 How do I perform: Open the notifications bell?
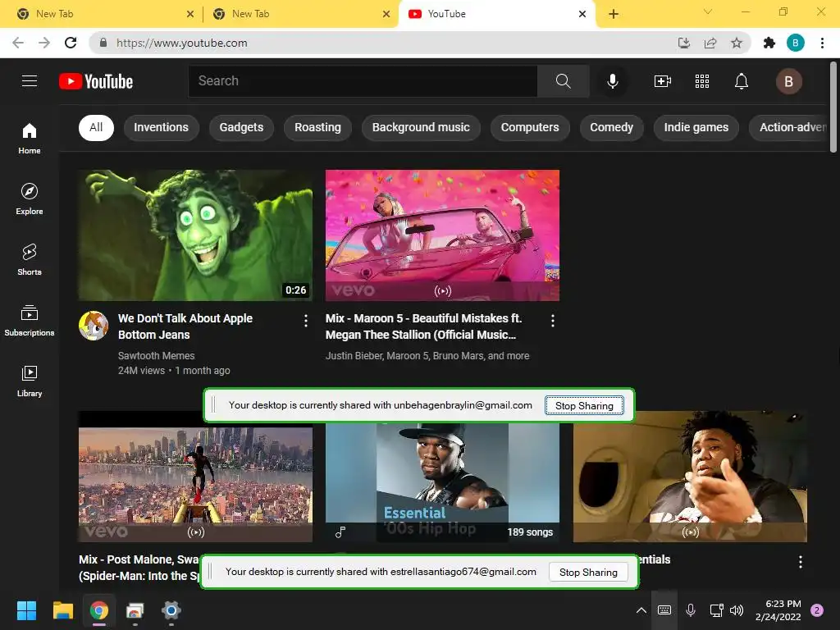[x=742, y=81]
